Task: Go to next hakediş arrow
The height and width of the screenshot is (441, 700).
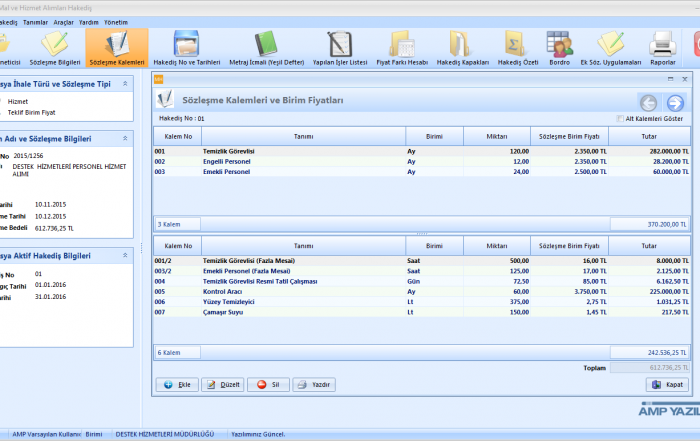Action: point(675,102)
